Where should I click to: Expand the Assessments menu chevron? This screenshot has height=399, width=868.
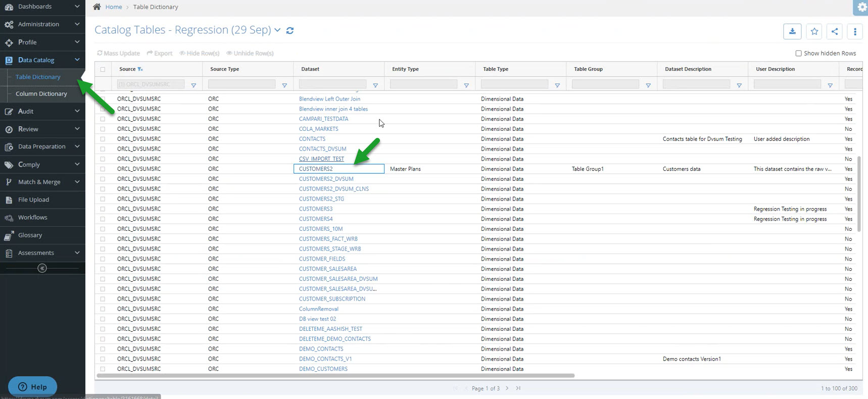coord(77,253)
